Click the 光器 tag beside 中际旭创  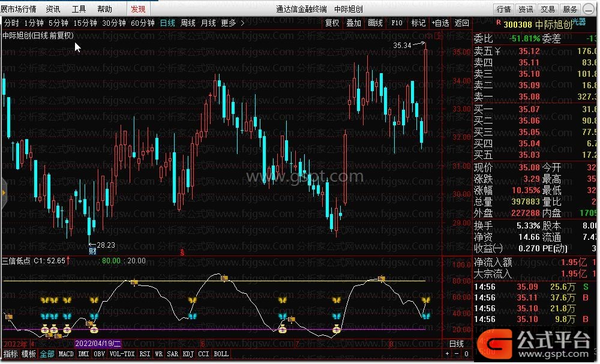coord(578,22)
